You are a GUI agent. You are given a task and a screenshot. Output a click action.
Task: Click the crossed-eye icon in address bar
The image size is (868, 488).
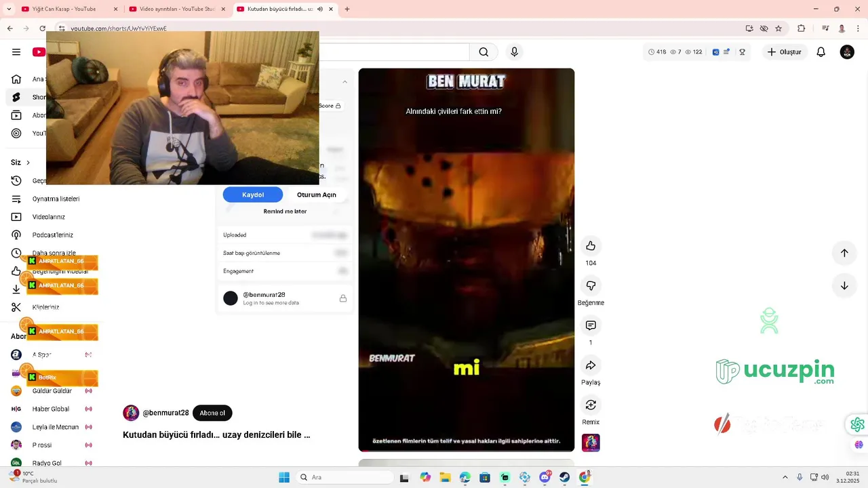tap(764, 28)
